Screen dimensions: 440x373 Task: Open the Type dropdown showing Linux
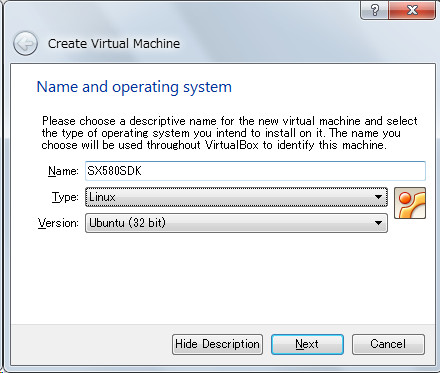pyautogui.click(x=236, y=197)
